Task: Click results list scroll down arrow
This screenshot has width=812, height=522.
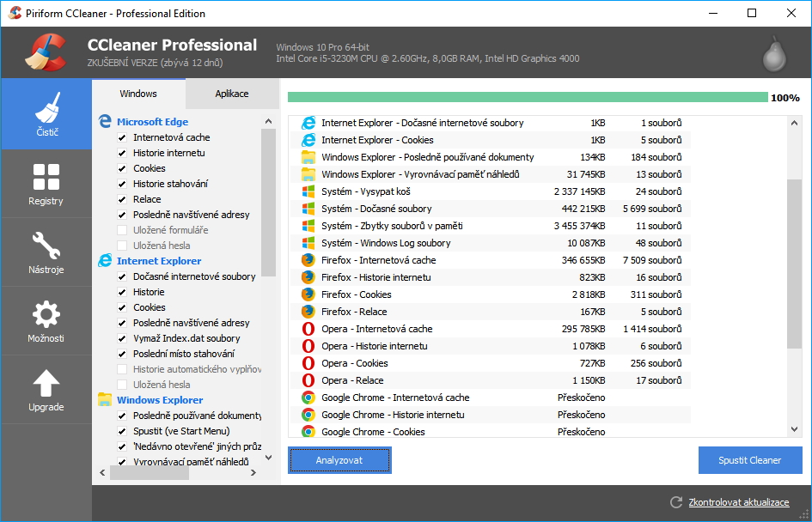Action: pyautogui.click(x=795, y=429)
